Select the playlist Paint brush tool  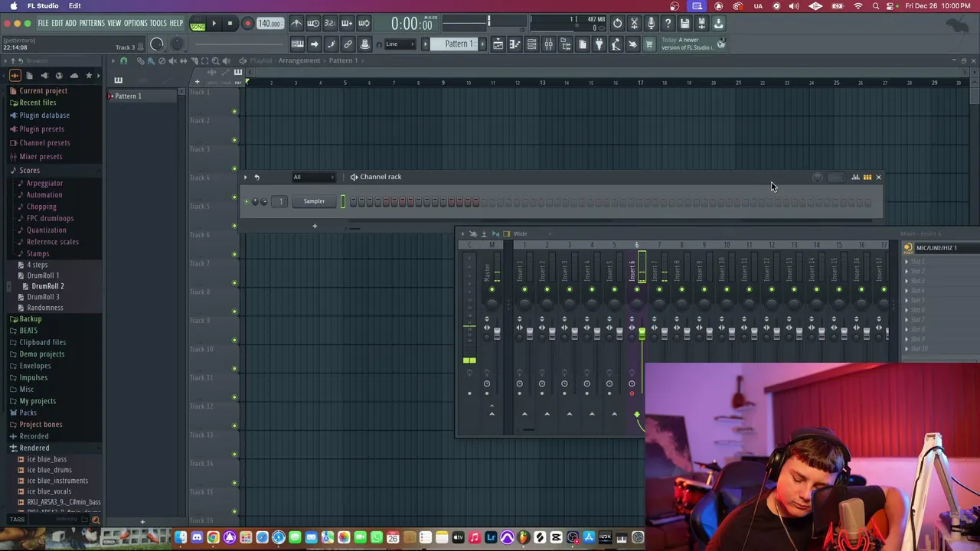point(151,60)
